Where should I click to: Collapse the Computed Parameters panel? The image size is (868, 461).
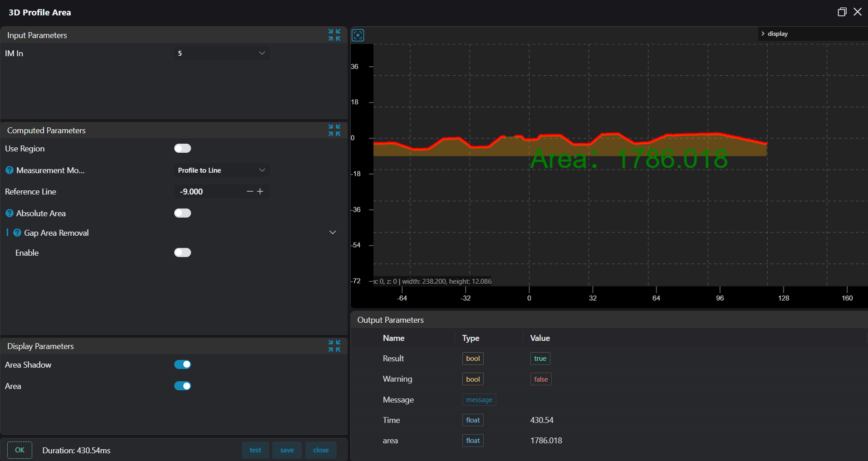tap(334, 130)
